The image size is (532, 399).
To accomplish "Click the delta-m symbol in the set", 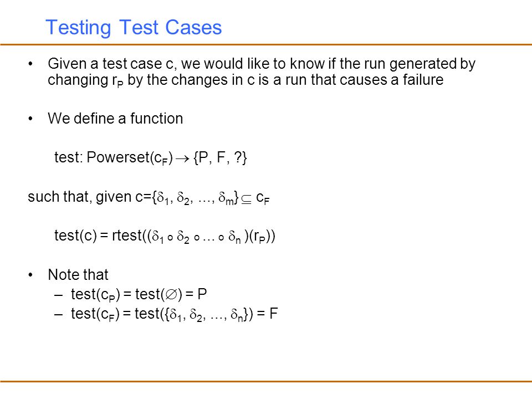I will tap(226, 198).
